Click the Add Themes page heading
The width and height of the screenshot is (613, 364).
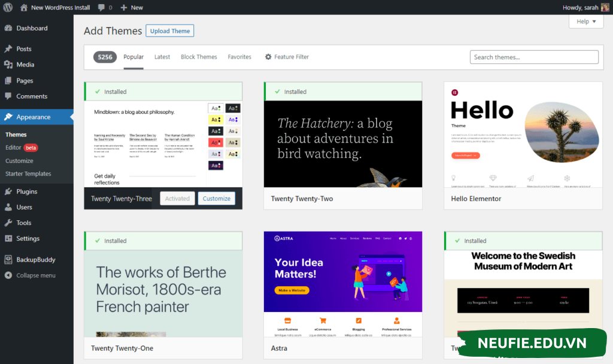click(x=113, y=31)
